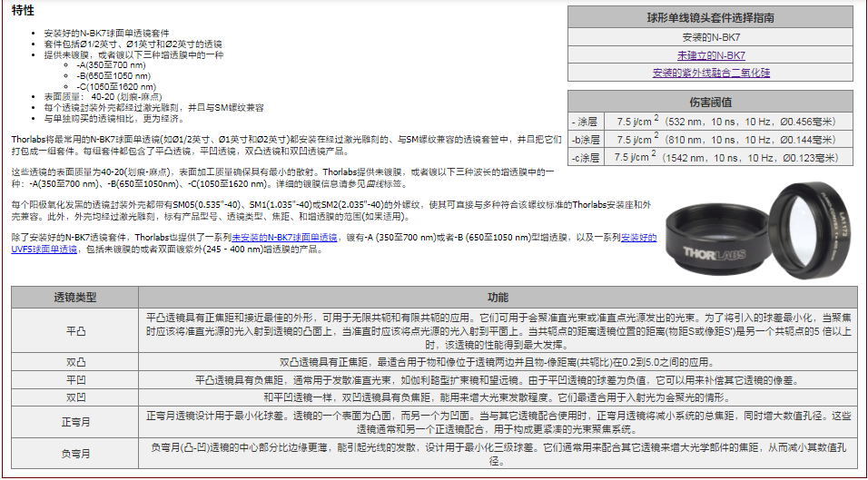Select the 负弯月 lens type cell
This screenshot has width=868, height=480.
(75, 454)
